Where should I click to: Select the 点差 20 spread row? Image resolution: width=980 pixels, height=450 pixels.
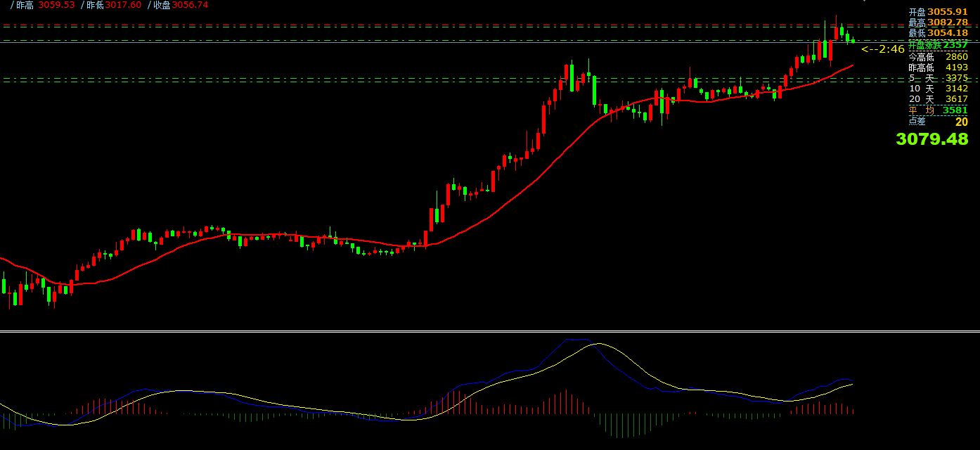click(938, 122)
